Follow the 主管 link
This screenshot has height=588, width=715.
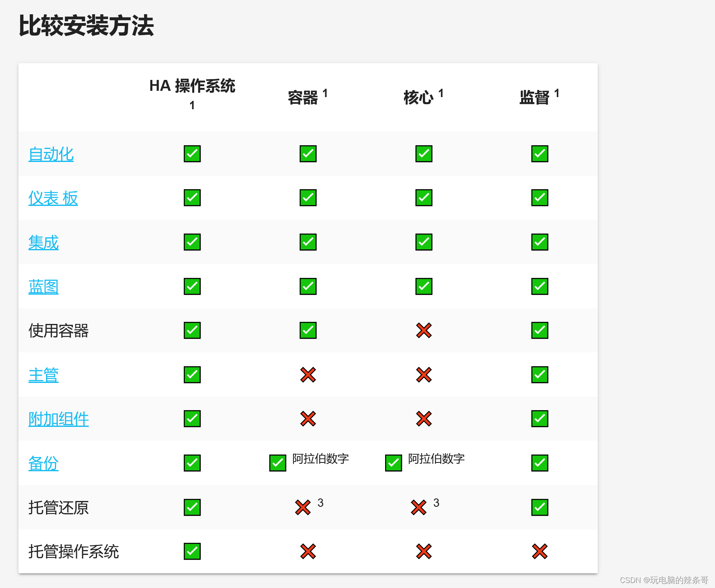(x=44, y=375)
